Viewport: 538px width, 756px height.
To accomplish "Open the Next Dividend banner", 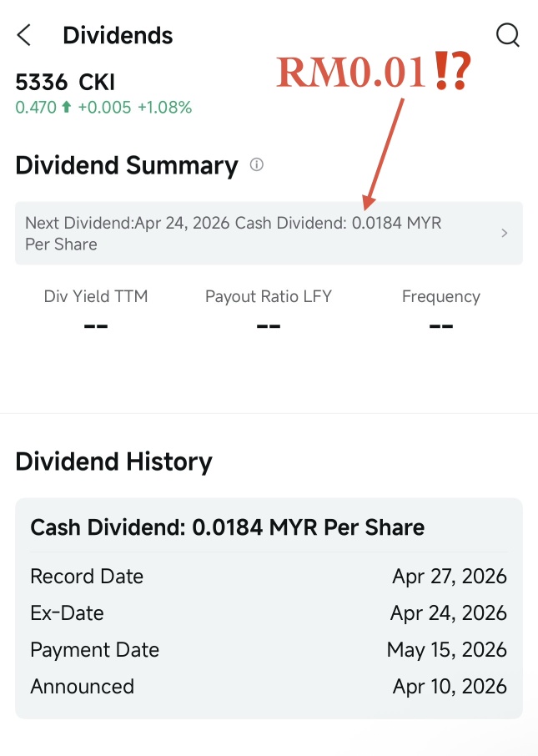I will (269, 234).
